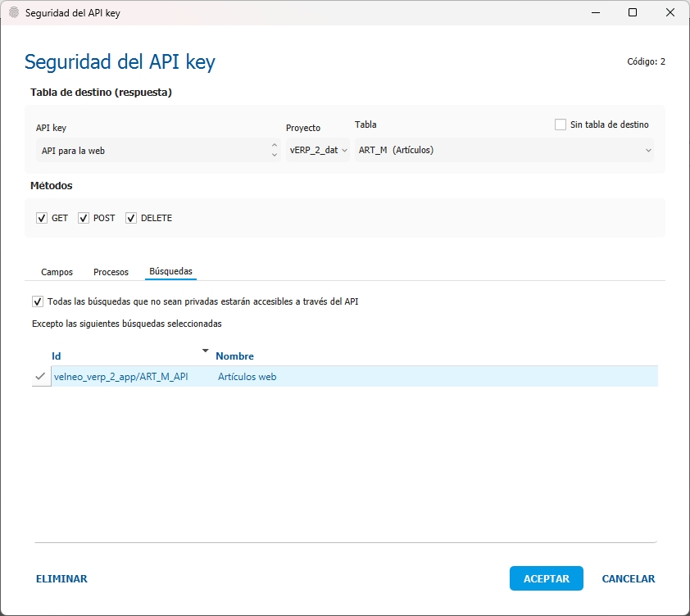Close the window with the X icon
The width and height of the screenshot is (690, 616).
point(670,13)
